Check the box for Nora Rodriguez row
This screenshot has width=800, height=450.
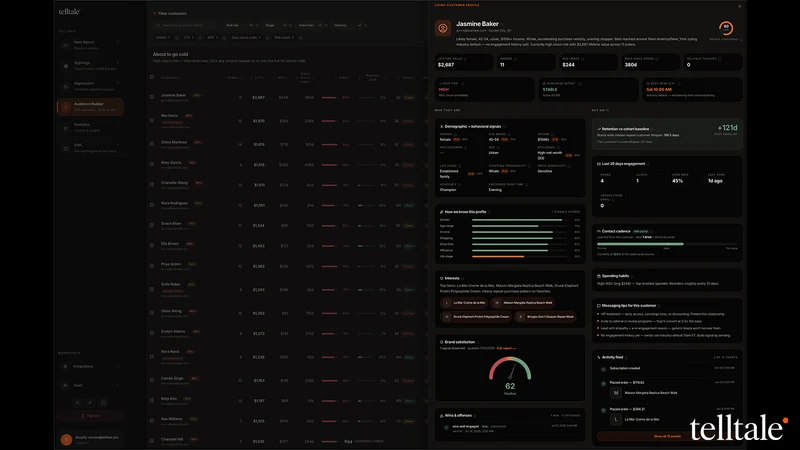pyautogui.click(x=152, y=205)
